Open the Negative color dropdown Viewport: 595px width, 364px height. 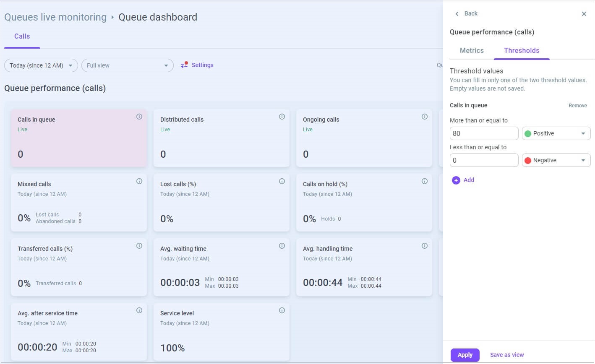pos(556,160)
